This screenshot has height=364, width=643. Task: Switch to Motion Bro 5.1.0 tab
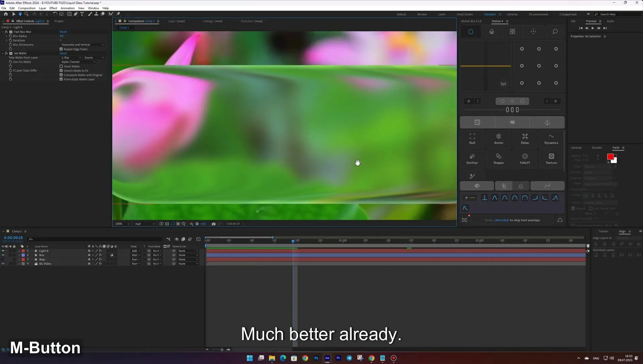pyautogui.click(x=471, y=21)
